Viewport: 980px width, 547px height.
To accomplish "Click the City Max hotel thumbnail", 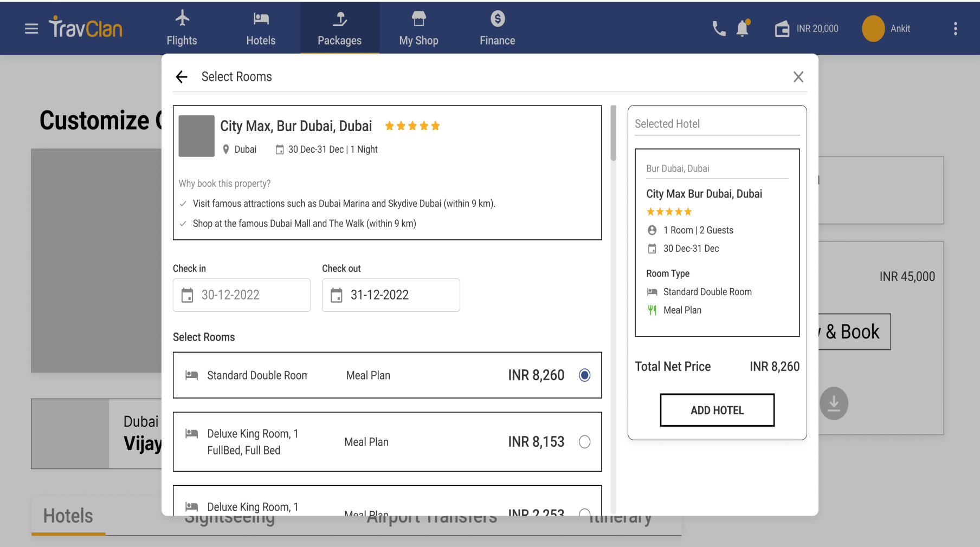I will pos(196,136).
